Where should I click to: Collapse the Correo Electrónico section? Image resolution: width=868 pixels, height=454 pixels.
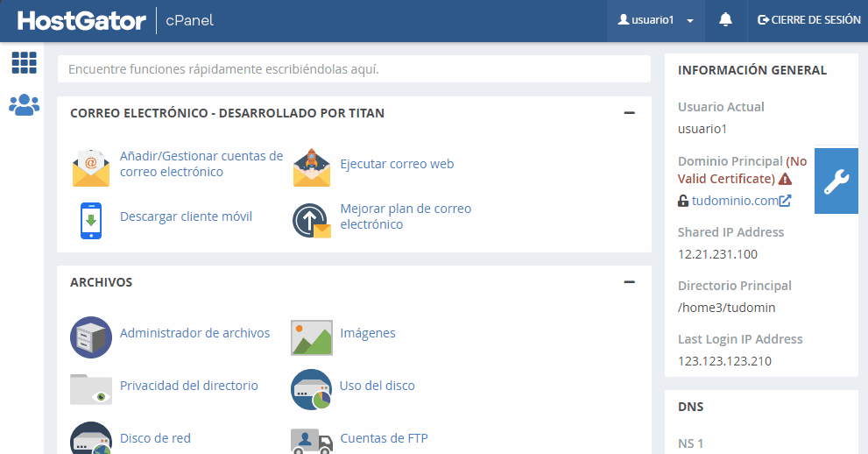pos(630,113)
